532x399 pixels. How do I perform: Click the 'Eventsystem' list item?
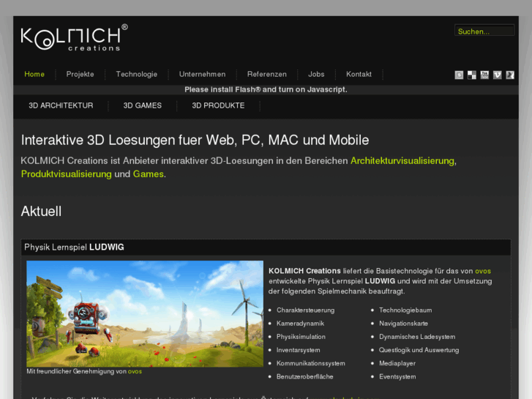(x=397, y=376)
